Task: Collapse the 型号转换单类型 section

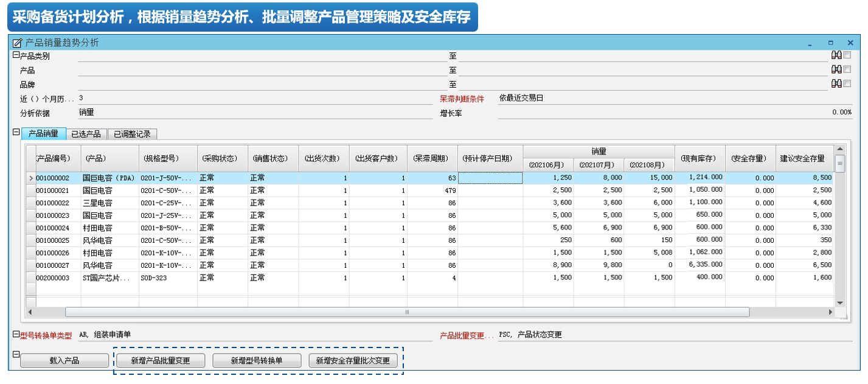Action: click(16, 334)
